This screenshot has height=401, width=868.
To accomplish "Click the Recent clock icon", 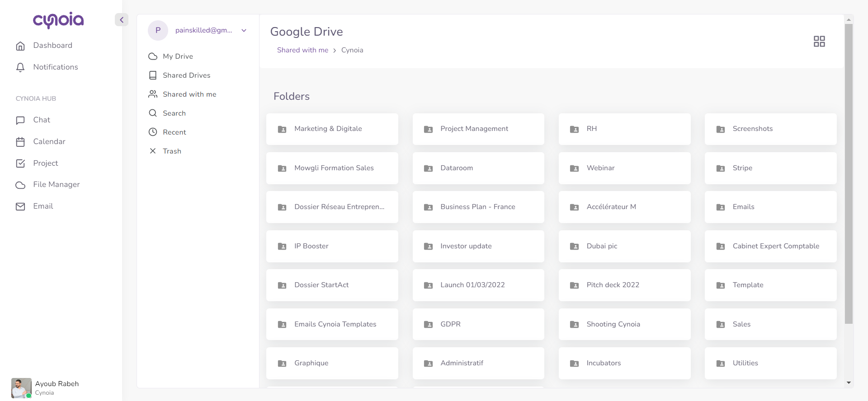I will [x=153, y=132].
